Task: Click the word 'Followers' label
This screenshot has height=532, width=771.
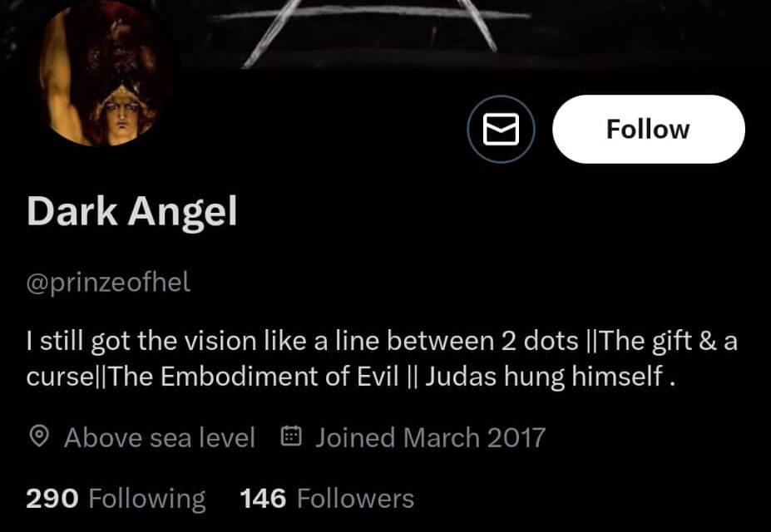Action: click(x=355, y=499)
